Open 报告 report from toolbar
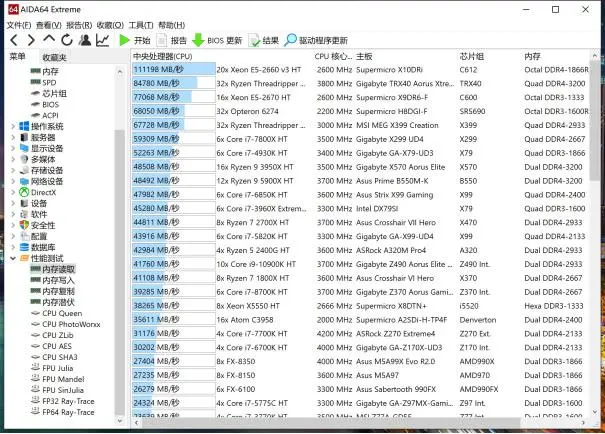Screen dimensions: 605x434 (x=172, y=40)
